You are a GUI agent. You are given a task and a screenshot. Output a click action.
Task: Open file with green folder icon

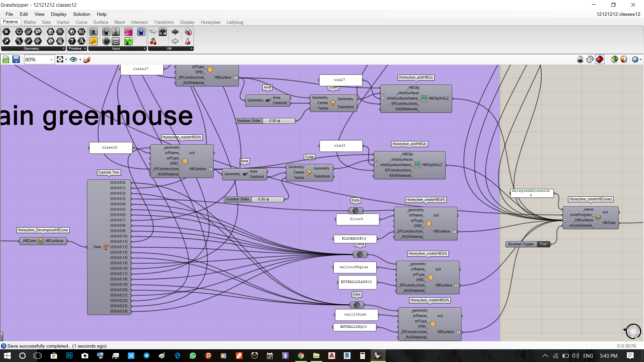pos(6,59)
